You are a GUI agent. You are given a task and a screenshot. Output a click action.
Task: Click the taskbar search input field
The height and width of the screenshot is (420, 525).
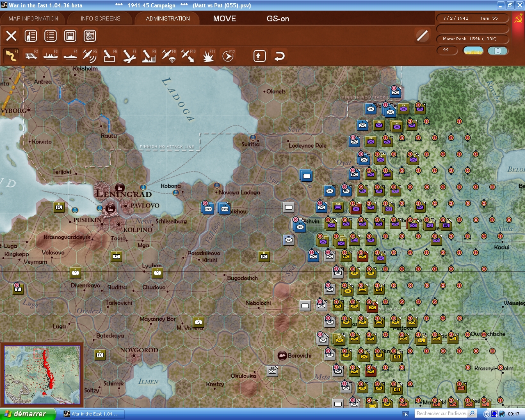(441, 413)
